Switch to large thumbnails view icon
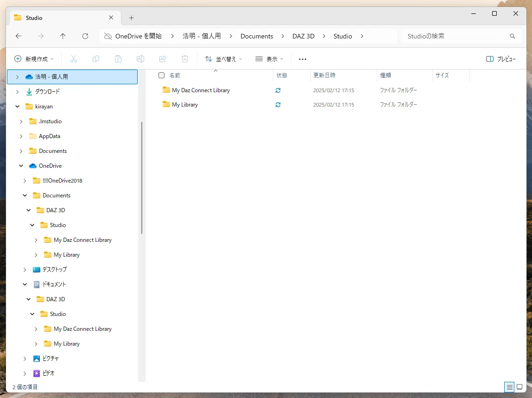Screen dimensions: 532x398 519,387
